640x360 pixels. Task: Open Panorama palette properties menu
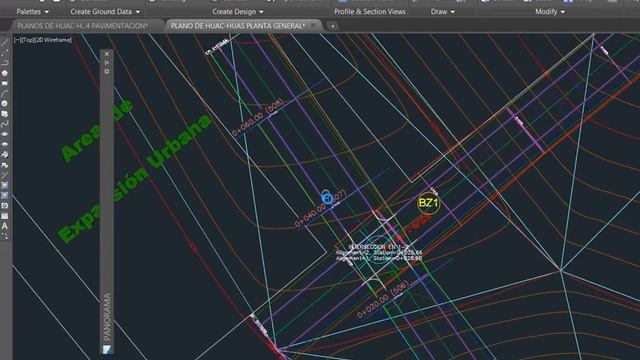107,71
